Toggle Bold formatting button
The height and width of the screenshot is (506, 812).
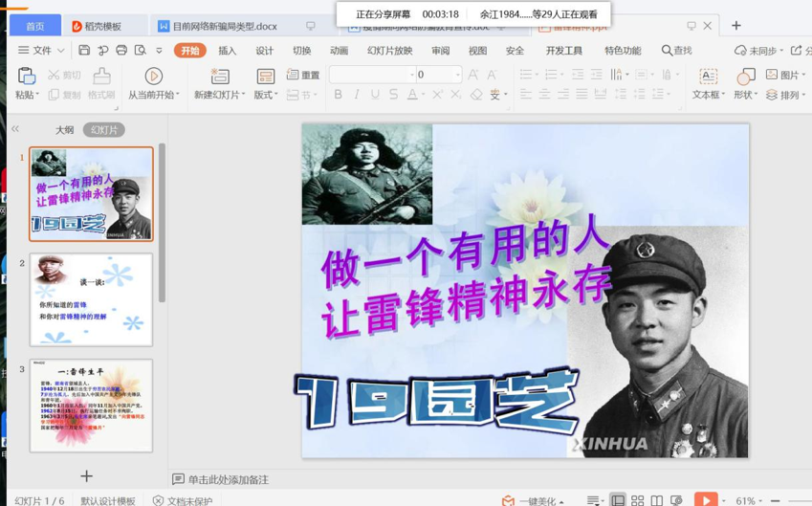[x=338, y=95]
